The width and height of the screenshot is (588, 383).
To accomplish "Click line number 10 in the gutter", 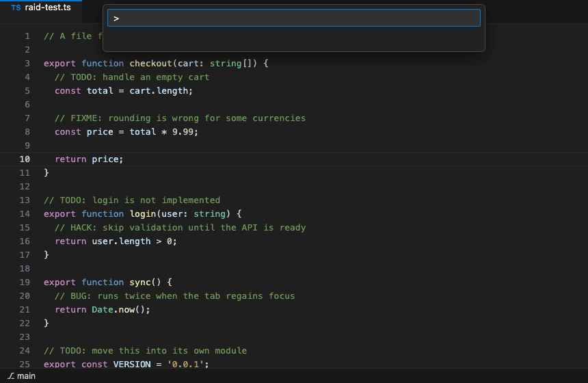I will (25, 159).
